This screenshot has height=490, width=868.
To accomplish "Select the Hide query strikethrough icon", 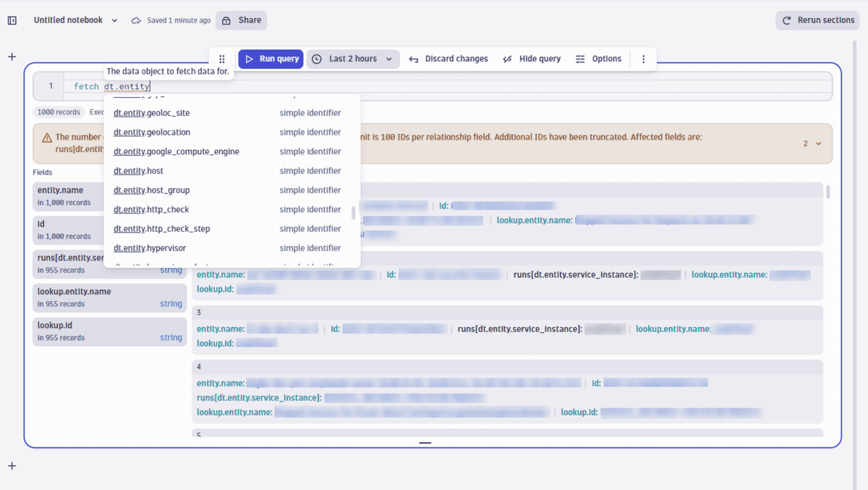I will [507, 59].
